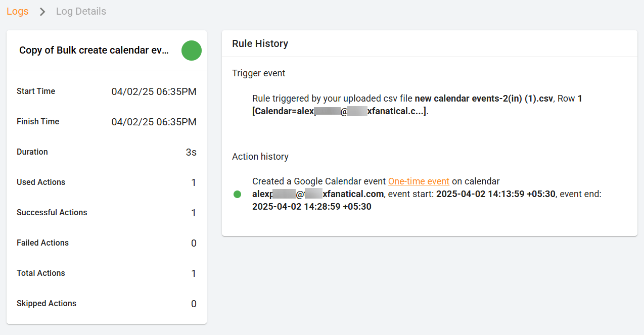This screenshot has height=335, width=644.
Task: Select the Rule History header
Action: point(259,43)
